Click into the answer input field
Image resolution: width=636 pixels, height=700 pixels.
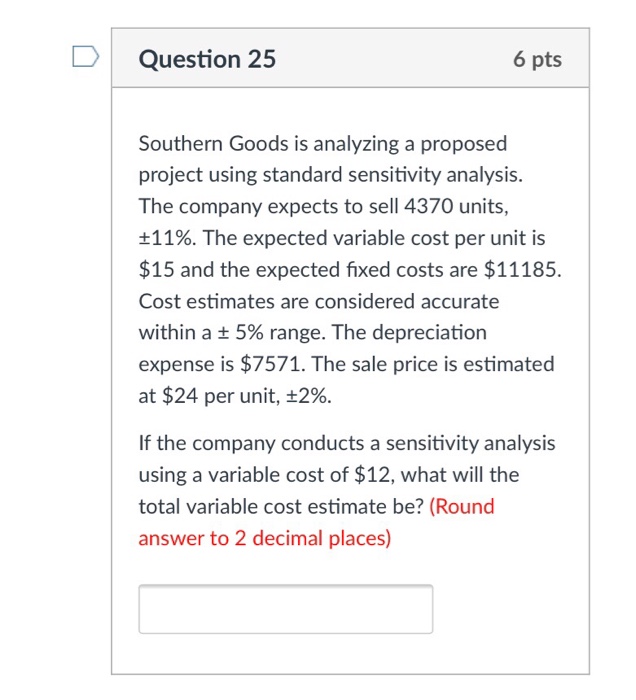pos(286,610)
